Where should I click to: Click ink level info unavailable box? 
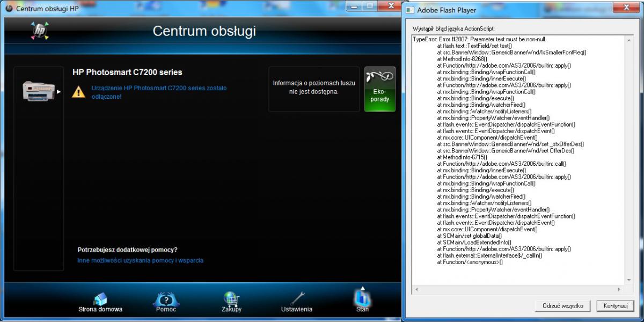314,89
